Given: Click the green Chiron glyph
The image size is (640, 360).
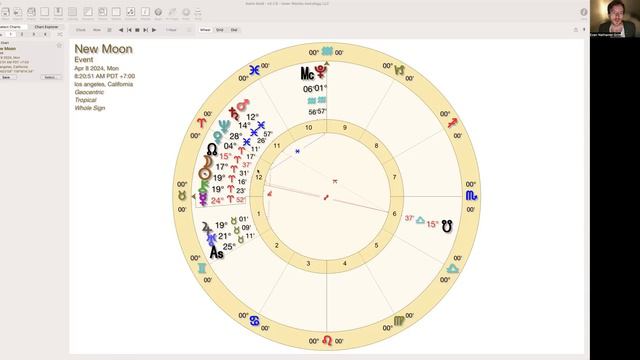Looking at the screenshot, I should point(204,187).
